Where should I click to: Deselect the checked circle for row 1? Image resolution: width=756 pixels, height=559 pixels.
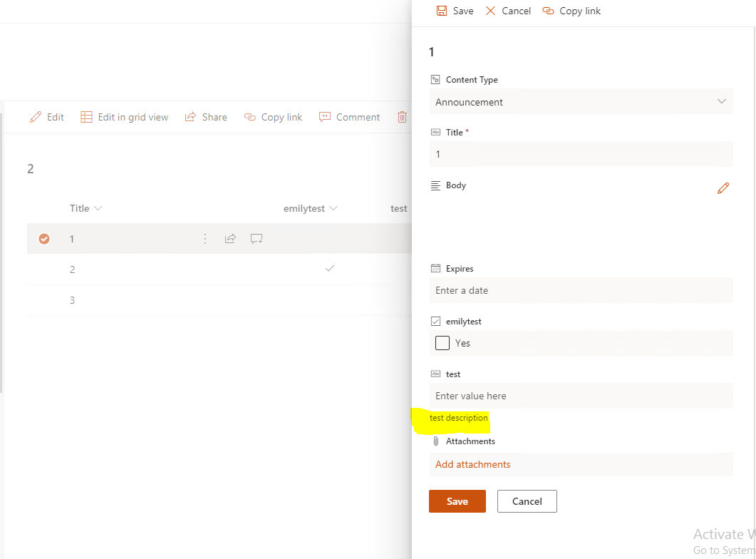44,239
